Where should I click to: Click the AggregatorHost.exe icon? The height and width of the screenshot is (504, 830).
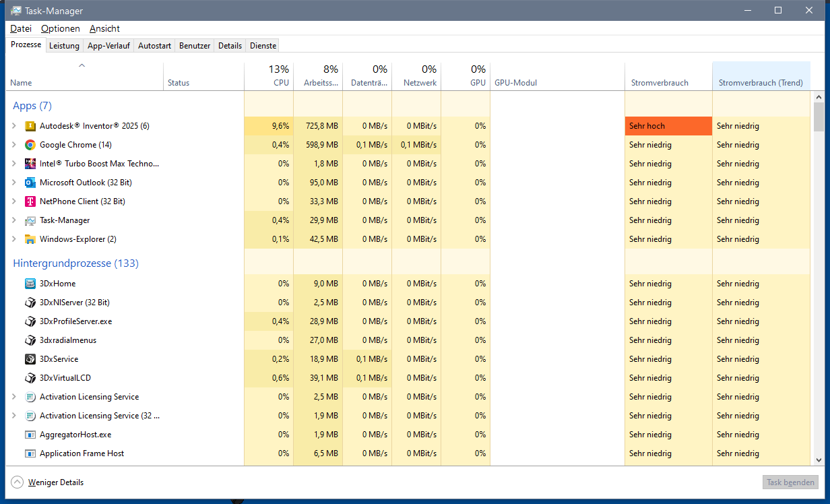(30, 435)
